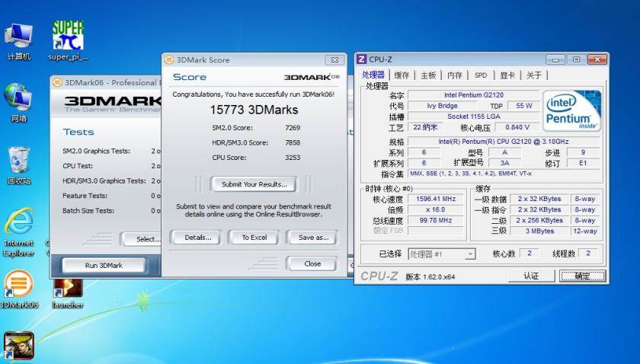Click the CPU-Z title bar Z icon

(361, 59)
